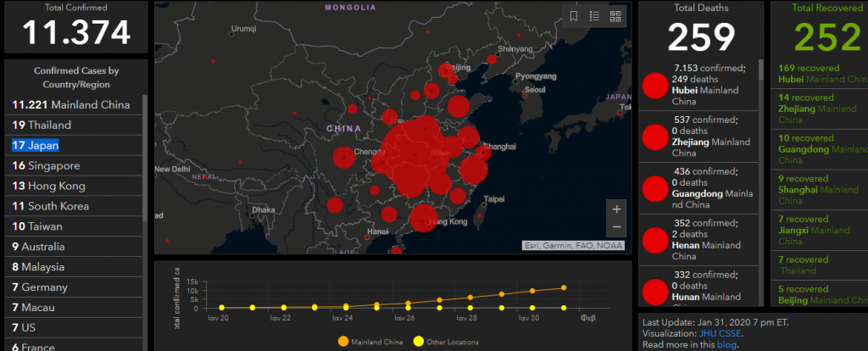Open the blog link
The image size is (868, 351).
(x=726, y=344)
